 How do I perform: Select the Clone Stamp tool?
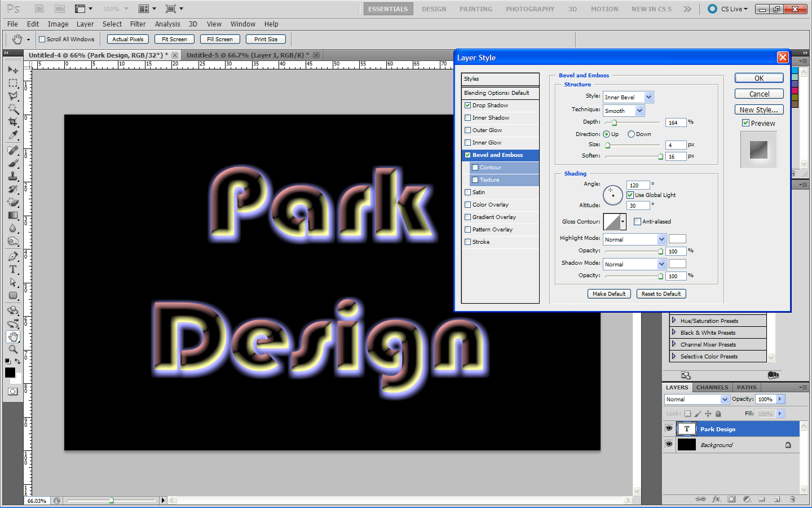tap(13, 176)
